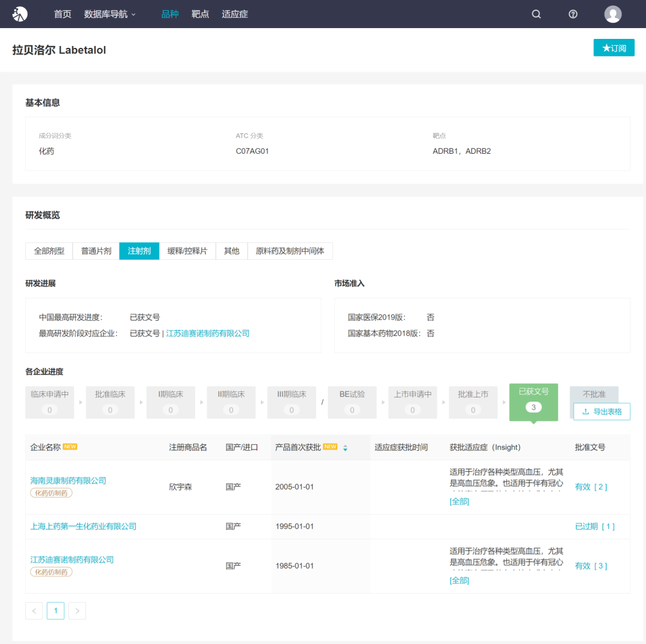The image size is (646, 644).
Task: Open the help question mark icon
Action: click(572, 14)
